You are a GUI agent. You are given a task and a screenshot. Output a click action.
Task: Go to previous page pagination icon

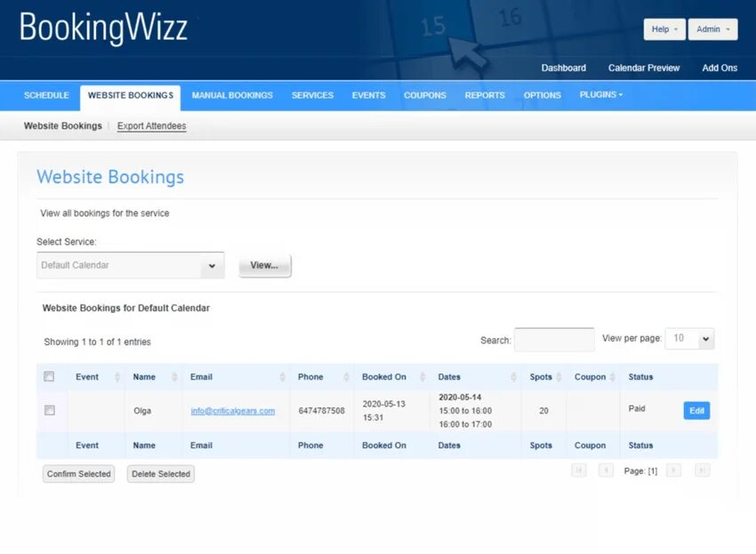[x=606, y=470]
